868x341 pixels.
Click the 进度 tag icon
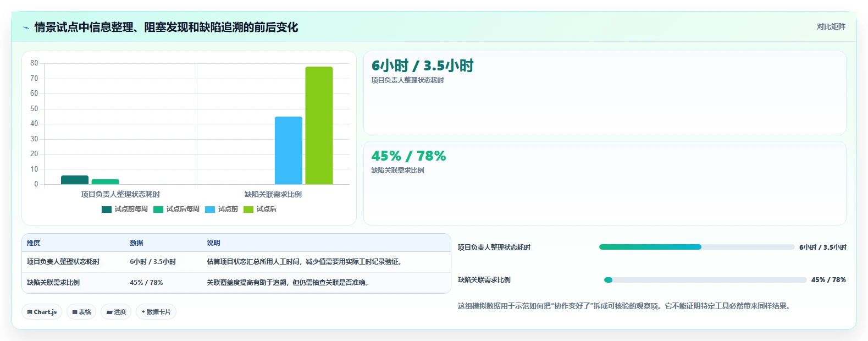pos(109,312)
